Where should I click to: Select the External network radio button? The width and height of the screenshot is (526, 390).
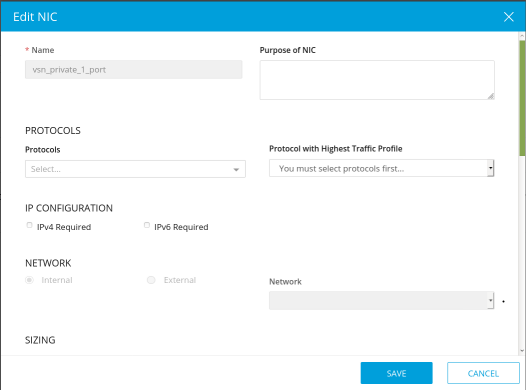click(x=151, y=280)
